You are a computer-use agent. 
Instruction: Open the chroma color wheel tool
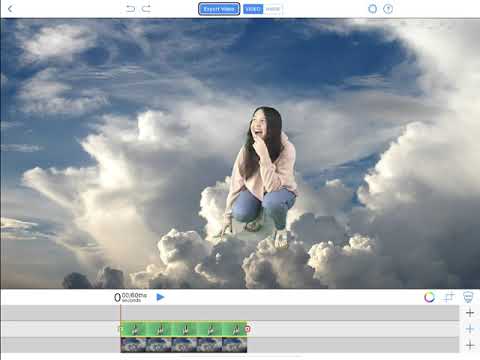[429, 297]
